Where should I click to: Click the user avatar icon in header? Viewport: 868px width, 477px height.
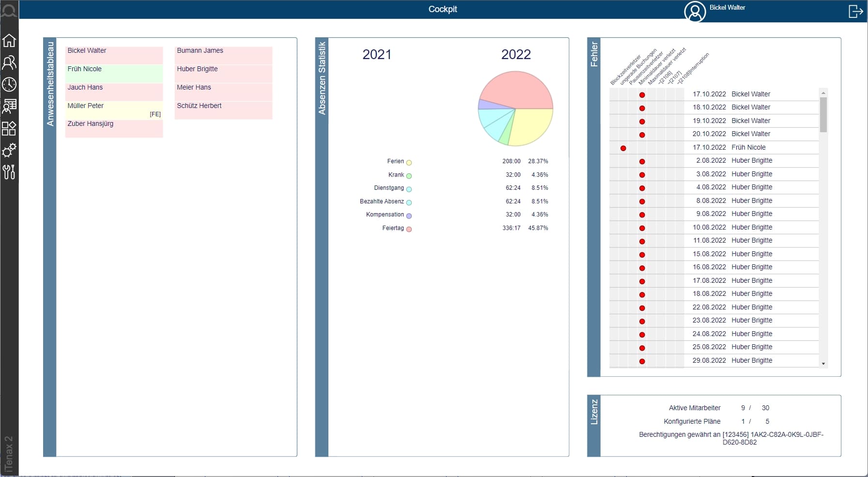coord(695,12)
